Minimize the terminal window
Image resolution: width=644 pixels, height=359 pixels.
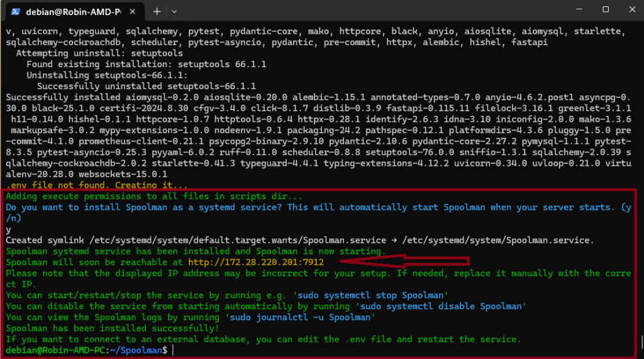click(x=579, y=9)
